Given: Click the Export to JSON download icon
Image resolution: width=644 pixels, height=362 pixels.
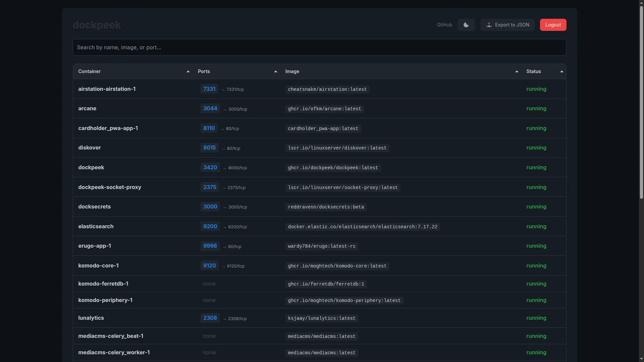Looking at the screenshot, I should [x=489, y=25].
